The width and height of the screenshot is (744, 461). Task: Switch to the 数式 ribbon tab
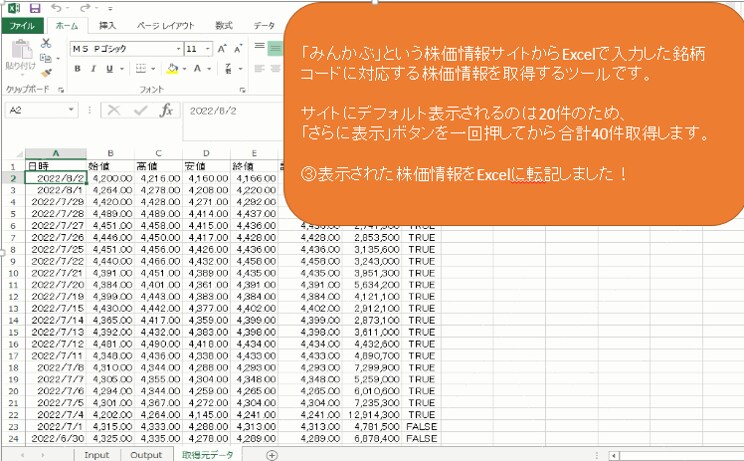224,26
